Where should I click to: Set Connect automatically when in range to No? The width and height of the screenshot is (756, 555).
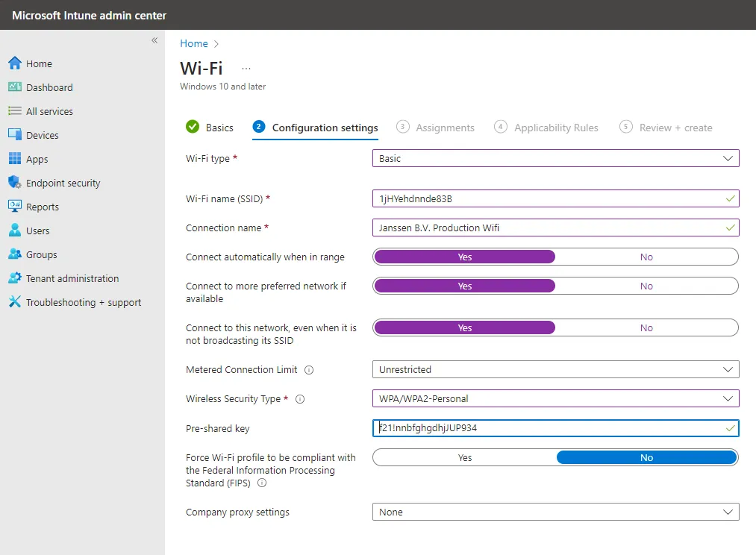[646, 257]
